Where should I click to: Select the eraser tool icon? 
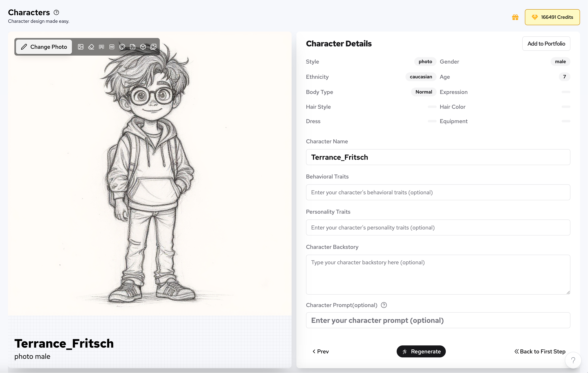[x=91, y=47]
